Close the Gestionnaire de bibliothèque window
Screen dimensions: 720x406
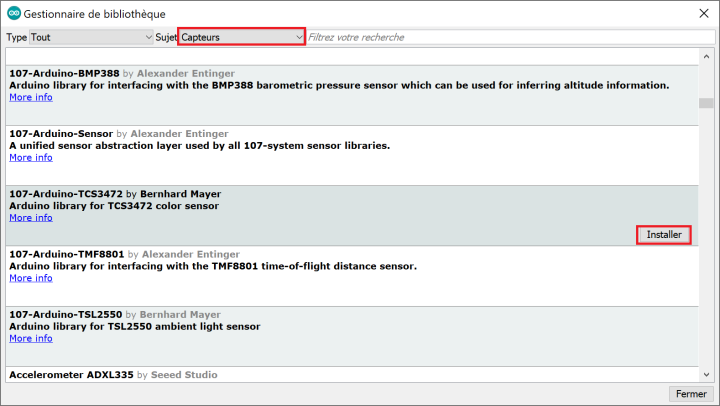click(x=704, y=13)
